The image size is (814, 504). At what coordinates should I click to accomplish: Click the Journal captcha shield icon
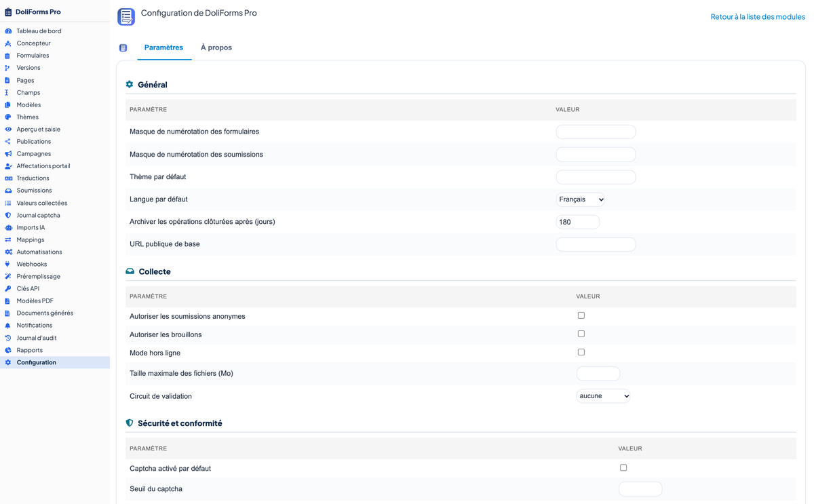coord(8,216)
